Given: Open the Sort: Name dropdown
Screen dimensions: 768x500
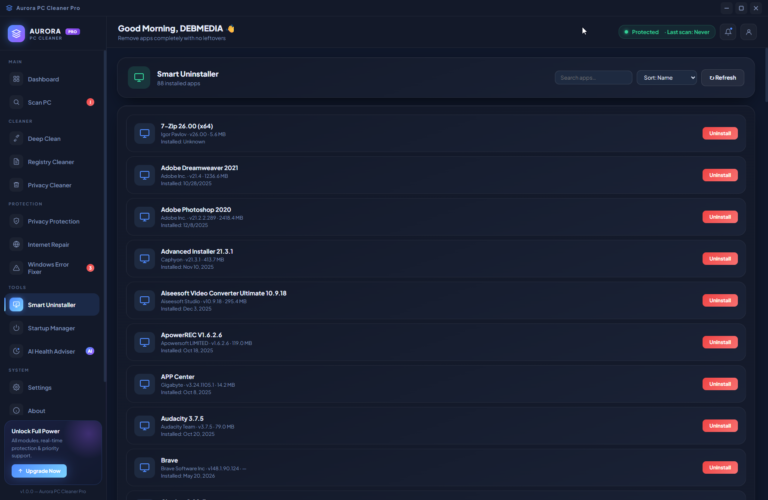Looking at the screenshot, I should [x=667, y=77].
